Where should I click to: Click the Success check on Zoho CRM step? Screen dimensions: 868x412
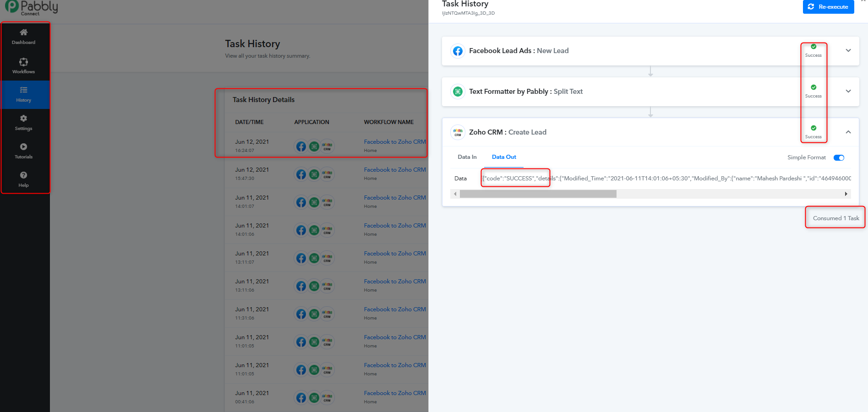pos(813,128)
